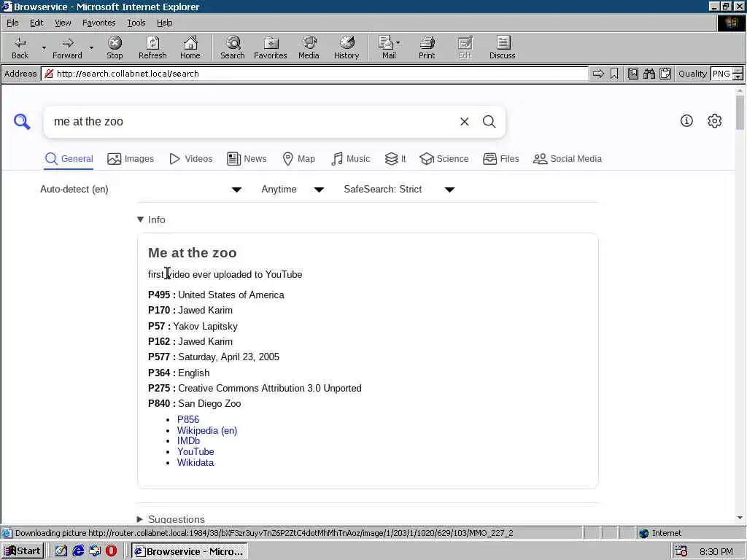
Task: Open the Mail button dropdown arrow
Action: 398,43
